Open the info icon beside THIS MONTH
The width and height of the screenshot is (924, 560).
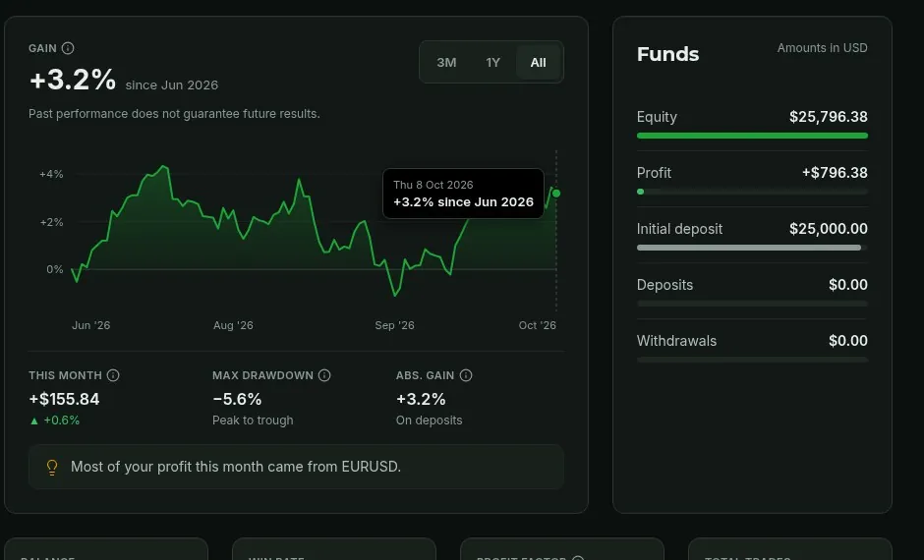click(113, 375)
